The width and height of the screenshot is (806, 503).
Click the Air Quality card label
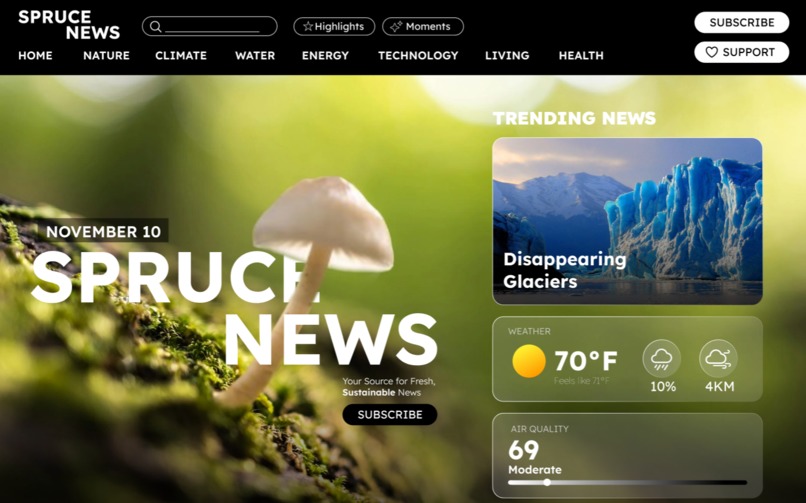pos(539,429)
